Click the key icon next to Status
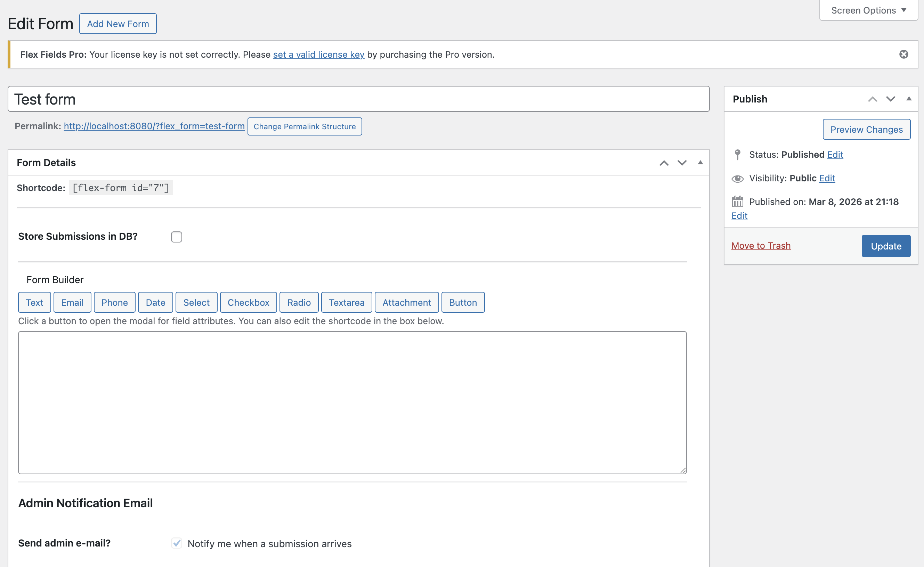This screenshot has width=924, height=567. (738, 154)
